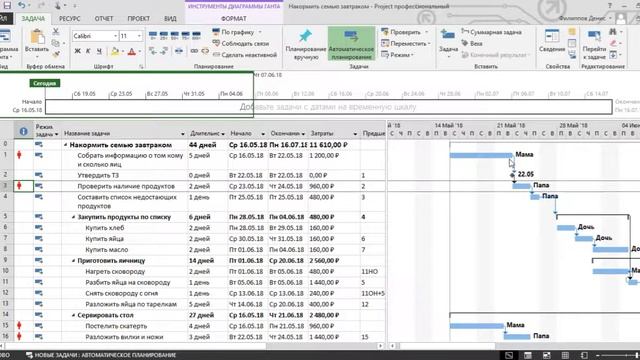This screenshot has width=640, height=360.
Task: Set task to 50% complete icon
Action: (175, 36)
